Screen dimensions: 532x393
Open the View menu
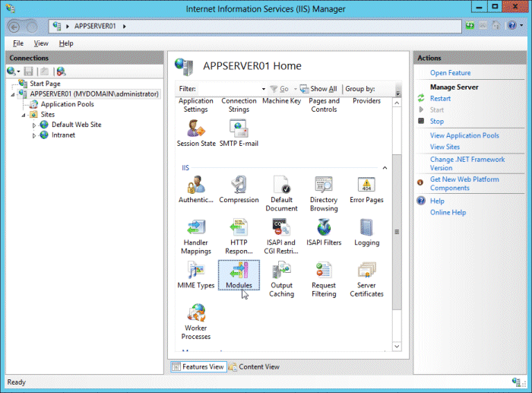click(41, 43)
